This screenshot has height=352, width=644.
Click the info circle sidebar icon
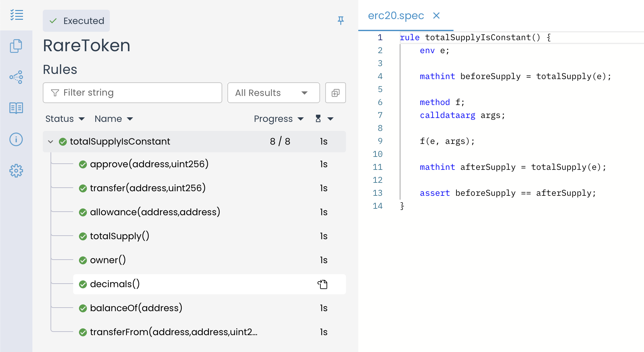click(16, 139)
